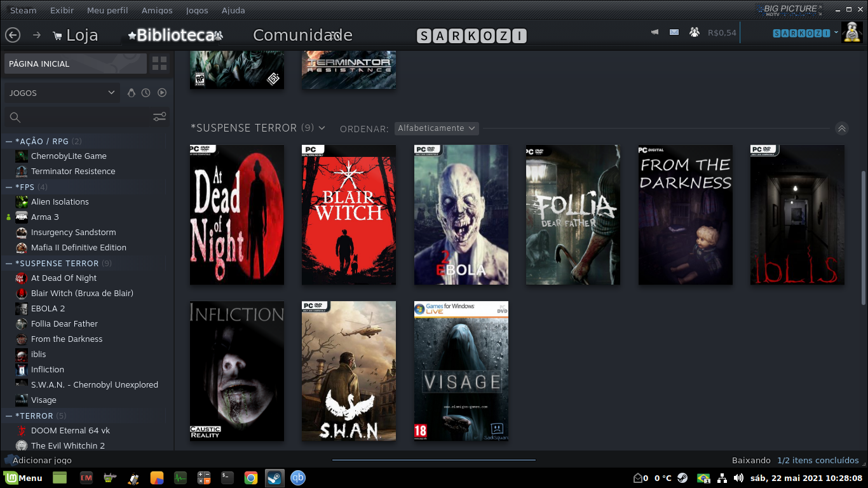868x488 pixels.
Task: Open the Ajuda menu
Action: (233, 10)
